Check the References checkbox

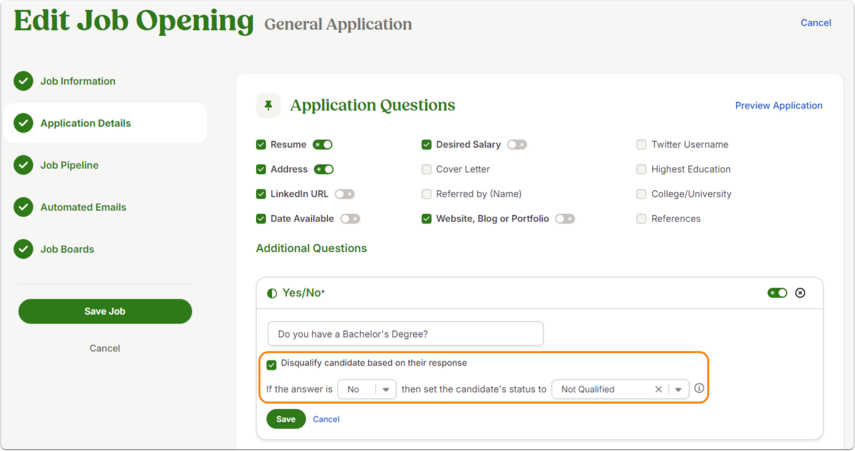641,219
